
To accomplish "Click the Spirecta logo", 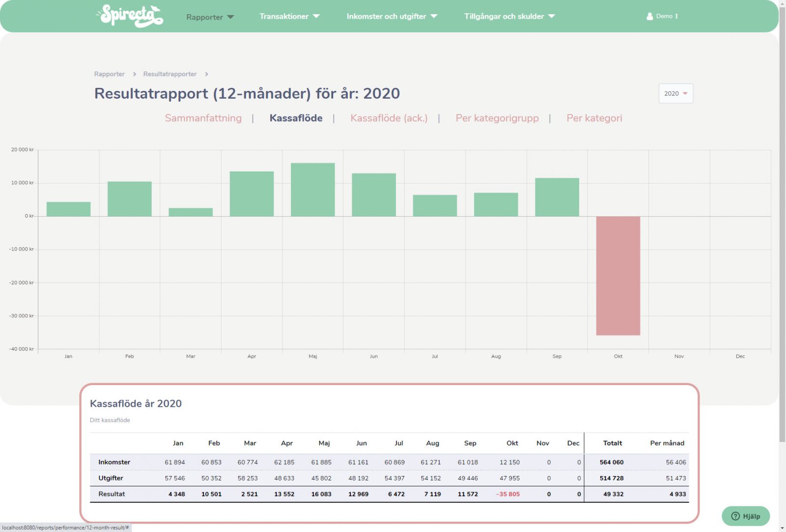I will click(x=130, y=16).
